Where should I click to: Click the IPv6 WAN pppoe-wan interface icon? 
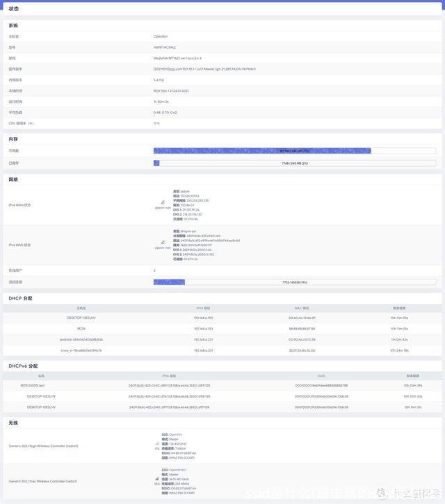coord(163,243)
